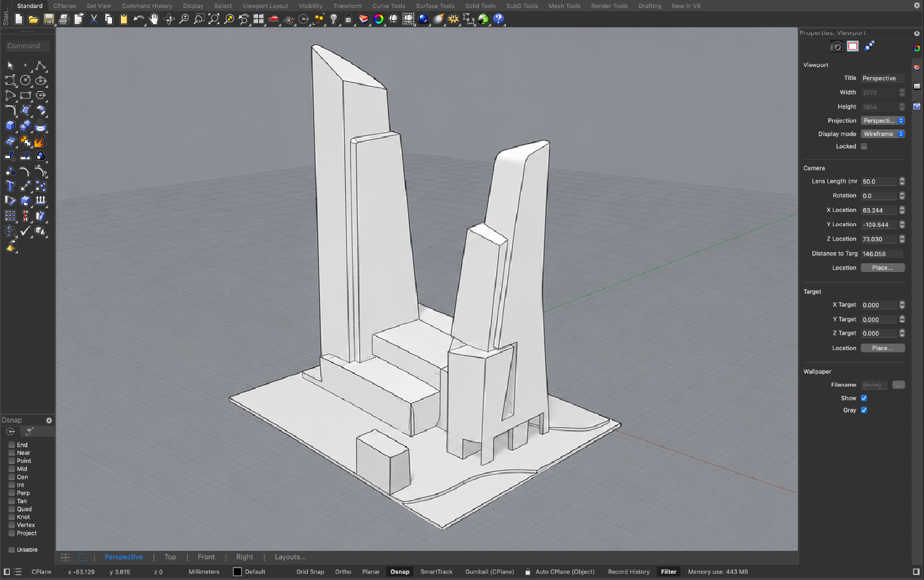This screenshot has width=924, height=580.
Task: Enable the Cen osnap checkbox
Action: click(x=11, y=477)
